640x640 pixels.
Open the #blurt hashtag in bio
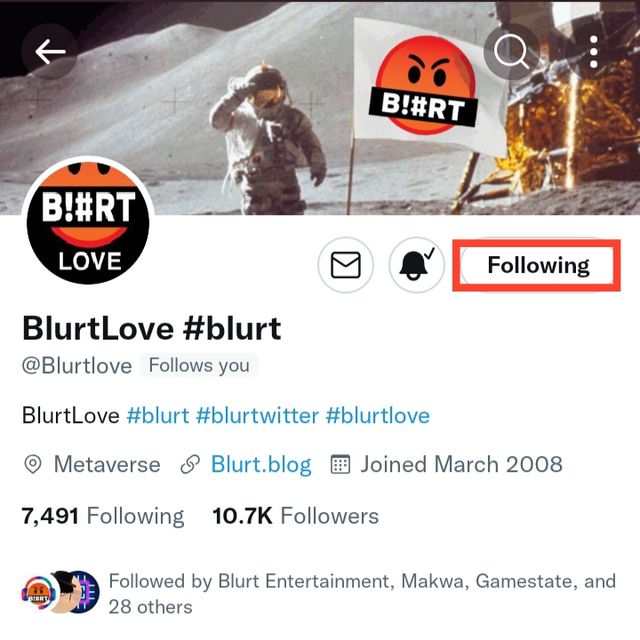(x=158, y=416)
